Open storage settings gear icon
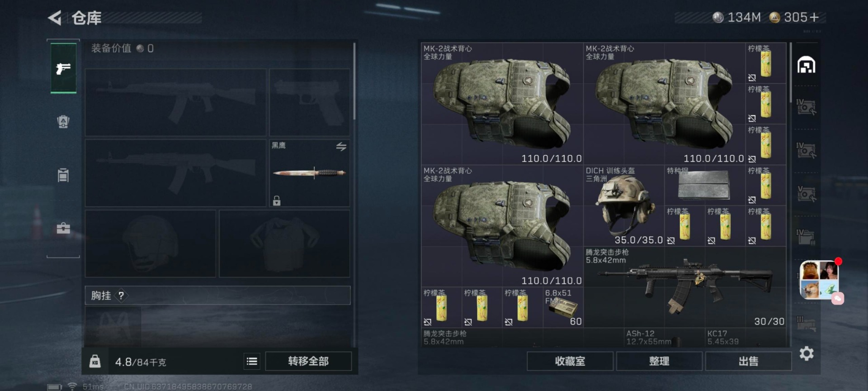868x391 pixels. coord(807,353)
